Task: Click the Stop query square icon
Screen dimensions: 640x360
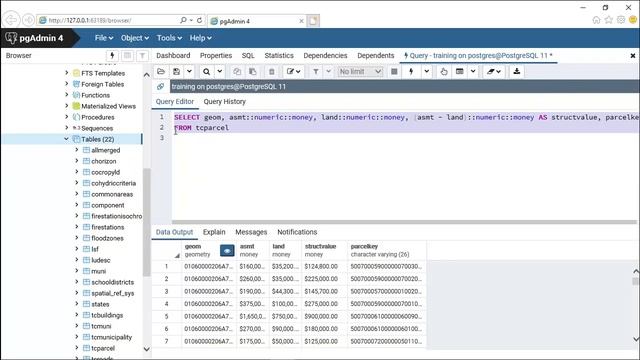Action: (x=394, y=71)
